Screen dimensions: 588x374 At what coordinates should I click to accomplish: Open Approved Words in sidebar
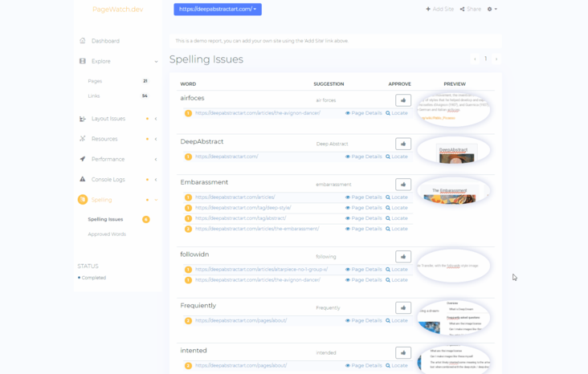107,234
